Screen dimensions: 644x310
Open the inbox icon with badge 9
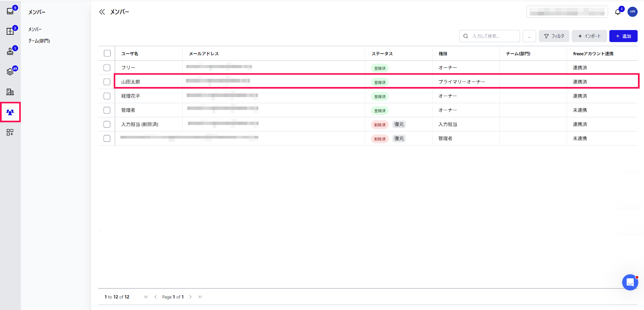pyautogui.click(x=10, y=11)
